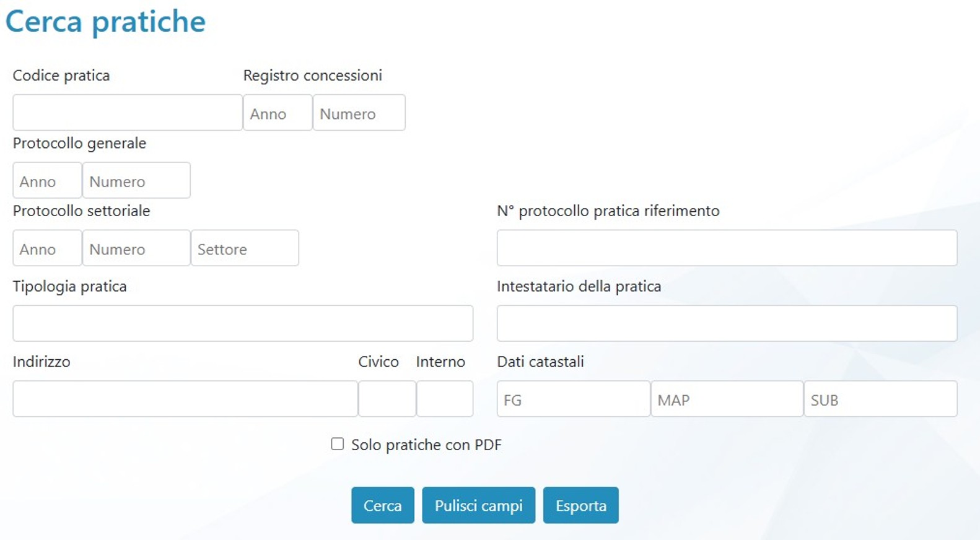Image resolution: width=980 pixels, height=540 pixels.
Task: Focus the Registro concessioni Anno field
Action: coord(278,113)
